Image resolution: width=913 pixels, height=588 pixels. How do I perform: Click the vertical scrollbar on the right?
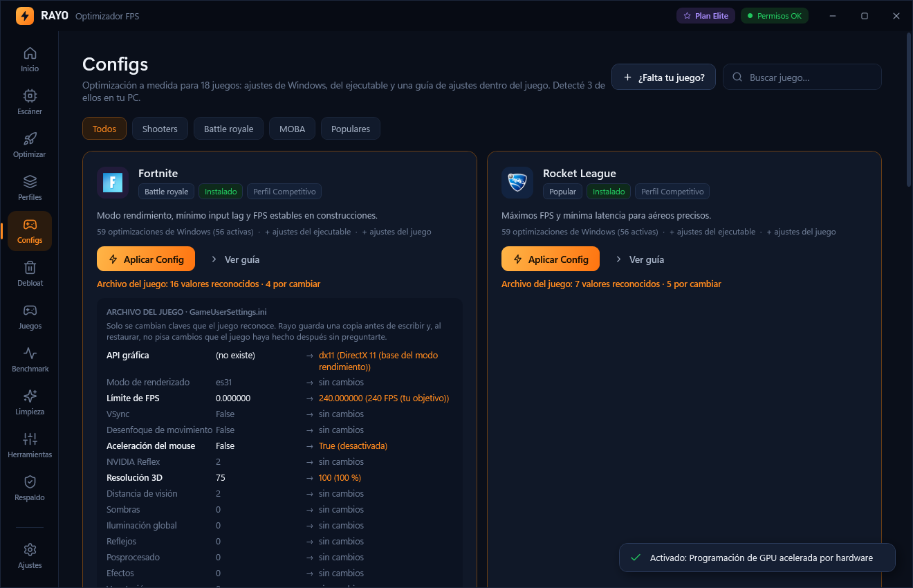click(909, 111)
